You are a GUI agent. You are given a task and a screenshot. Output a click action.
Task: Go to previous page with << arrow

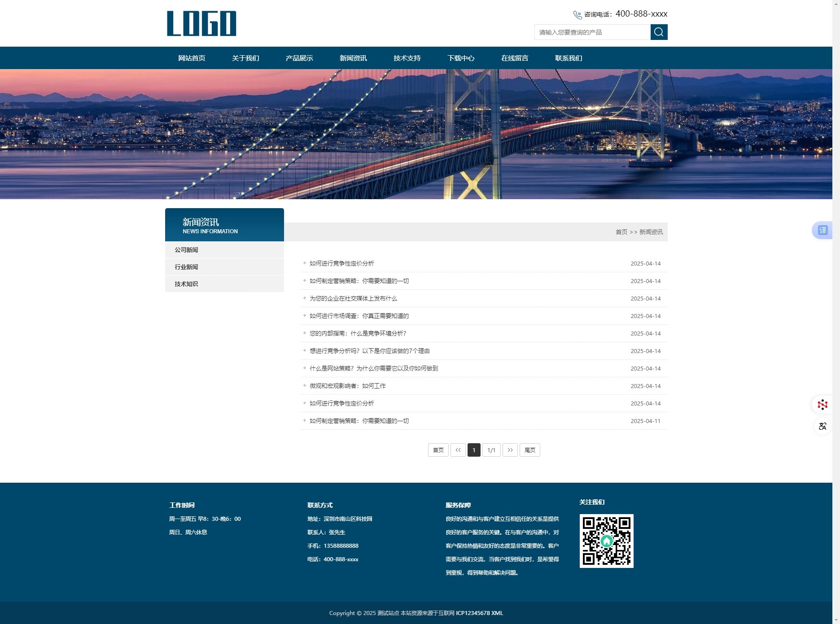coord(458,450)
